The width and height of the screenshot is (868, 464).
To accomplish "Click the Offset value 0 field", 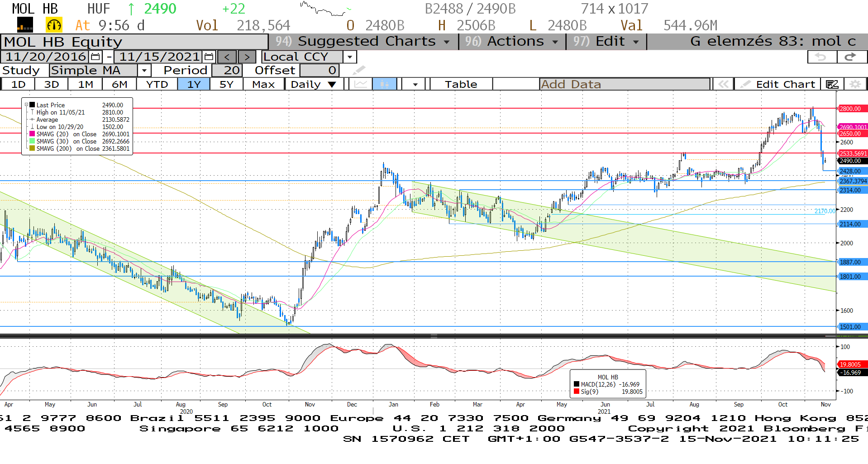I will (320, 71).
